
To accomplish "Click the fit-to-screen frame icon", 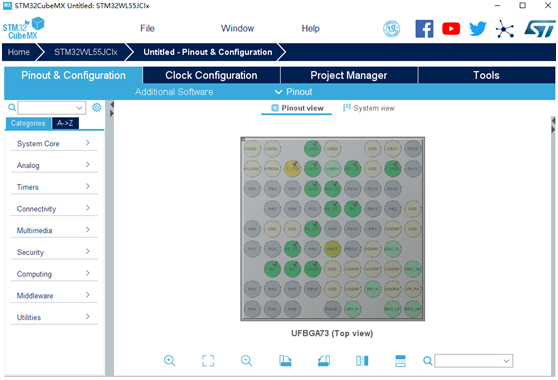I will coord(208,361).
